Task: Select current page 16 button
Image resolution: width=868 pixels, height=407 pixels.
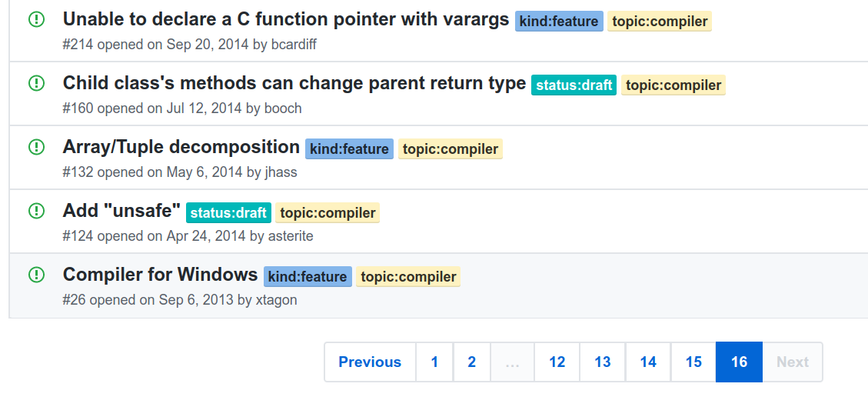Action: click(739, 362)
